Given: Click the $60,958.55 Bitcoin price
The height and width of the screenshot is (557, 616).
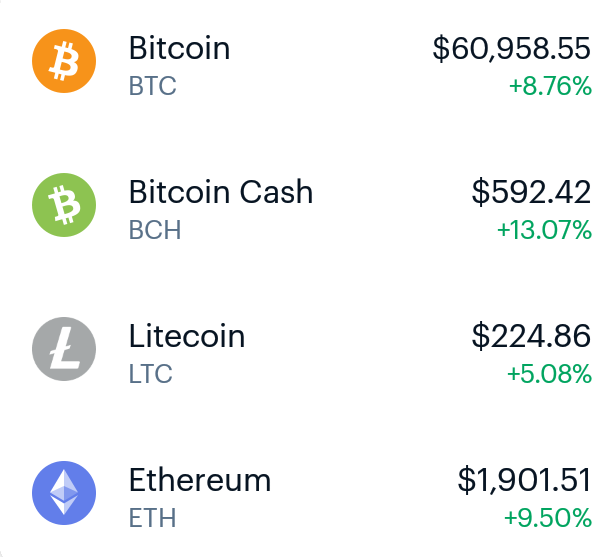Looking at the screenshot, I should coord(512,48).
